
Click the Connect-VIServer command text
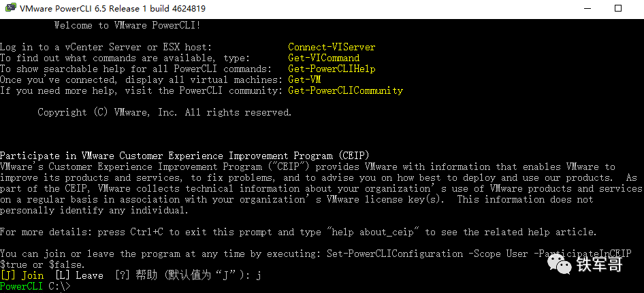click(x=332, y=47)
